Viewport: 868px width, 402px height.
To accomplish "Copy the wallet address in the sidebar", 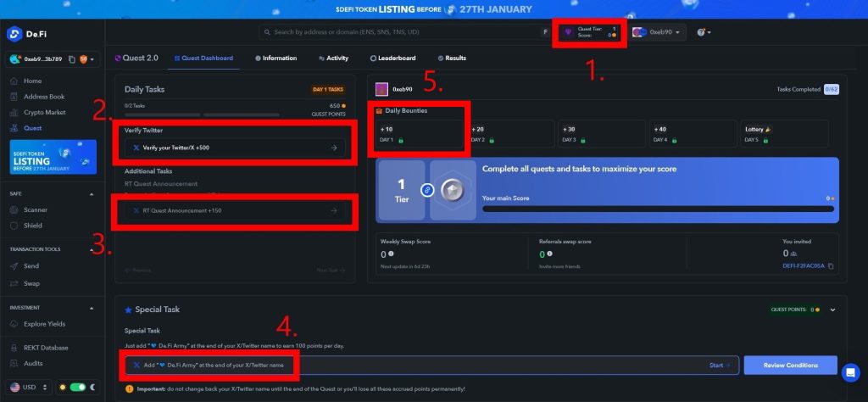I will pos(71,59).
